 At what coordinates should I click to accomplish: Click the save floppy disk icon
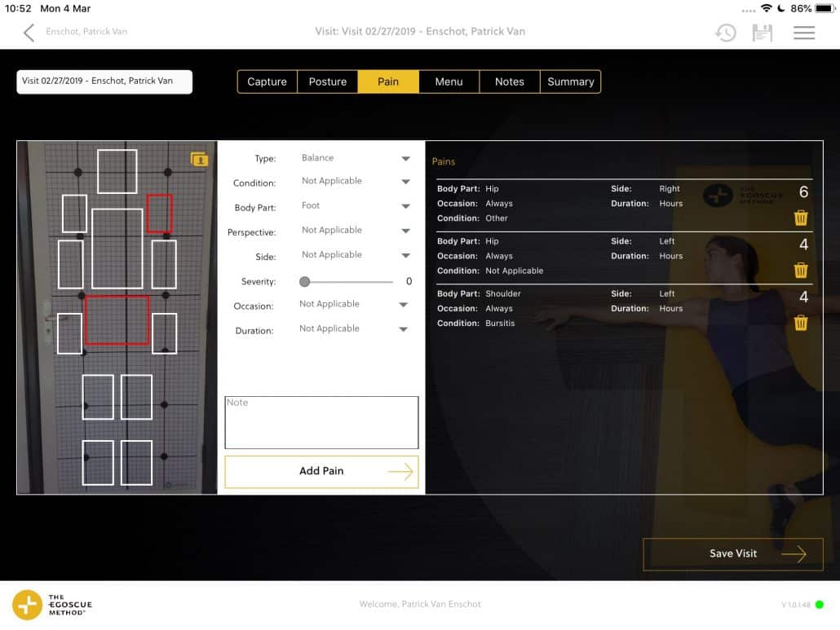click(762, 33)
